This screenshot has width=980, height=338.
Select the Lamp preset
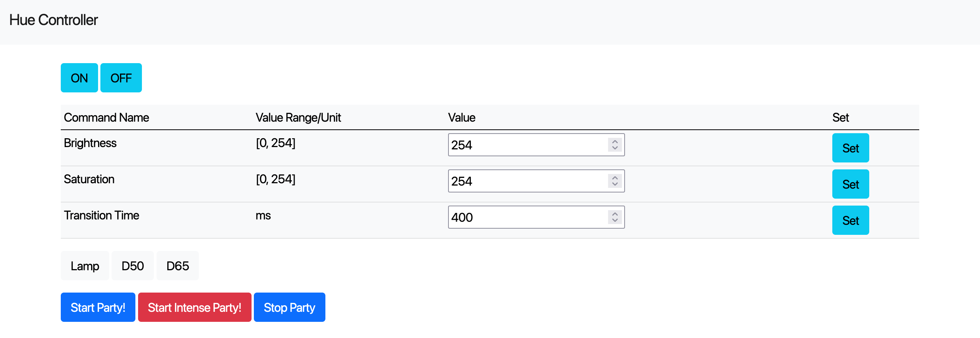point(85,266)
